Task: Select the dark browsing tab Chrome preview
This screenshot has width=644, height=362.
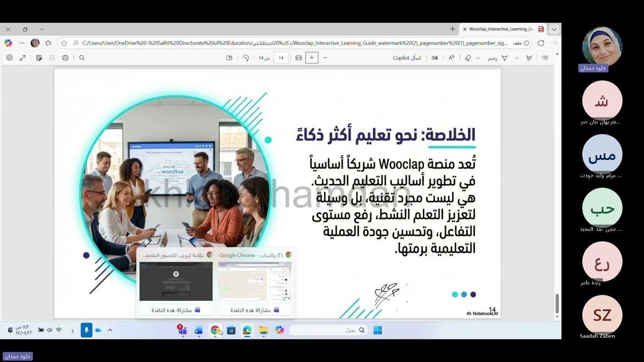Action: (x=176, y=282)
